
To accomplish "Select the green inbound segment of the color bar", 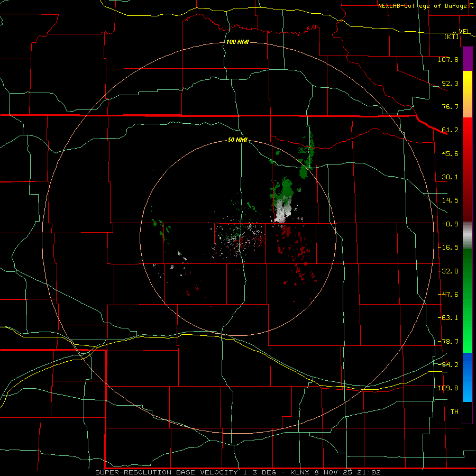I will tap(467, 300).
